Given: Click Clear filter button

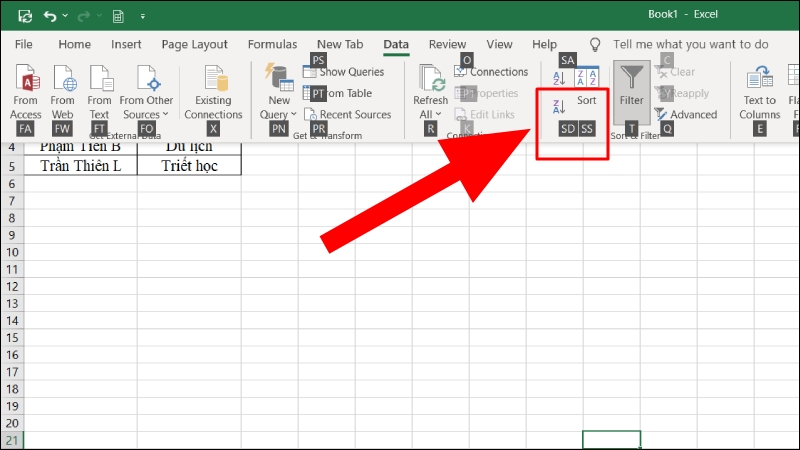Looking at the screenshot, I should point(674,72).
